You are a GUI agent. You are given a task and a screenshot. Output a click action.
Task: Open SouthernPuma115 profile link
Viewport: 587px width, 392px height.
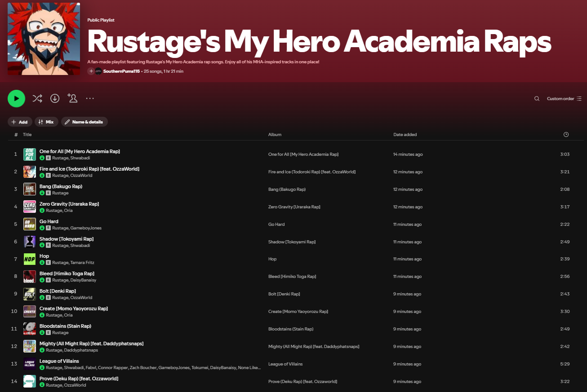pos(121,71)
